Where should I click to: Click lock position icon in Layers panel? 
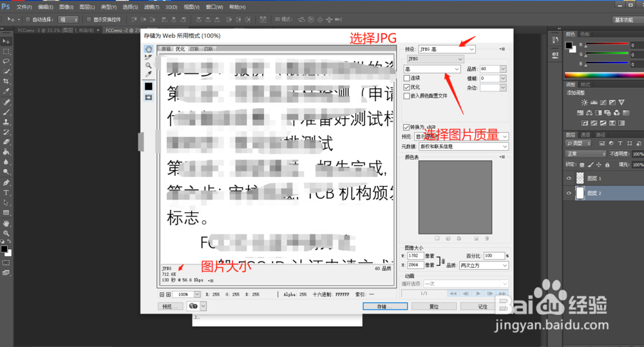click(x=599, y=165)
